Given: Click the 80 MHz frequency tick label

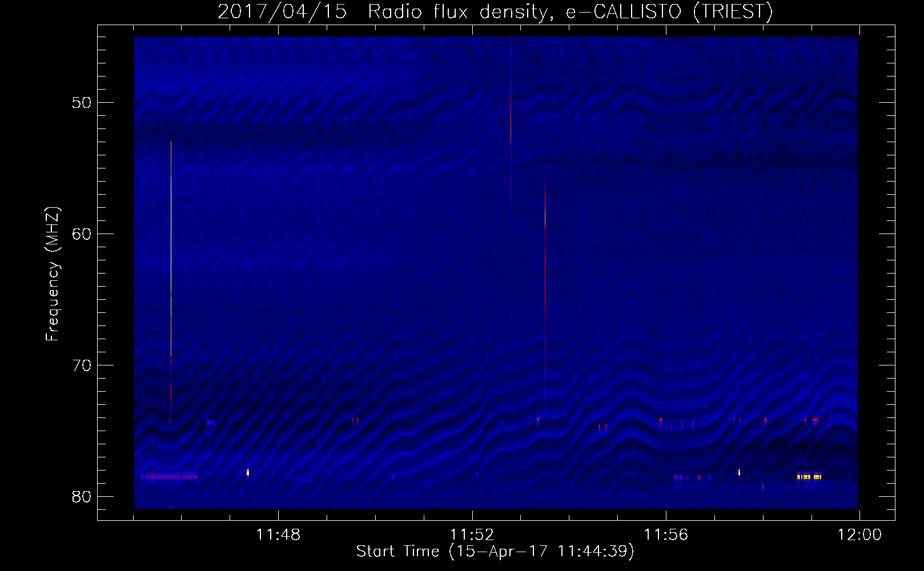Looking at the screenshot, I should point(82,497).
